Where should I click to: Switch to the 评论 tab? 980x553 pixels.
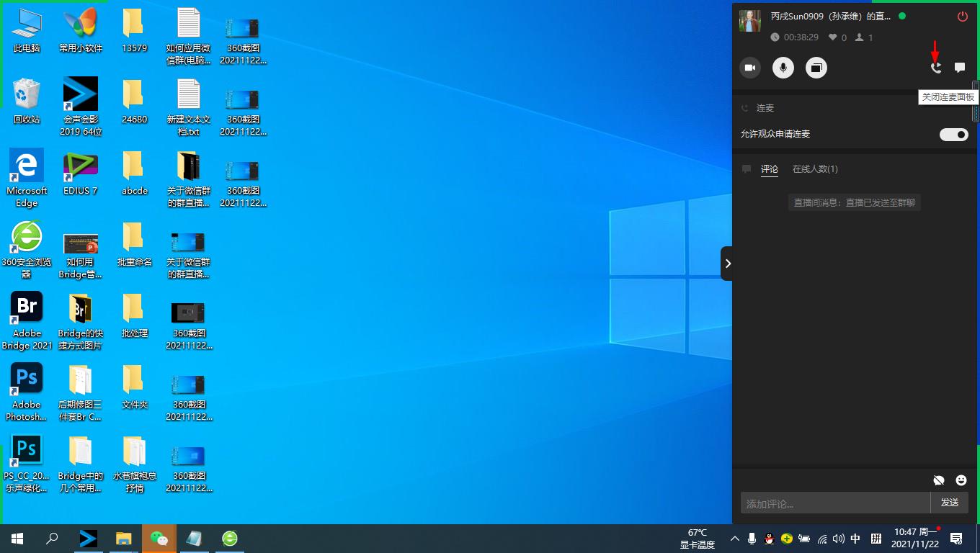point(770,169)
